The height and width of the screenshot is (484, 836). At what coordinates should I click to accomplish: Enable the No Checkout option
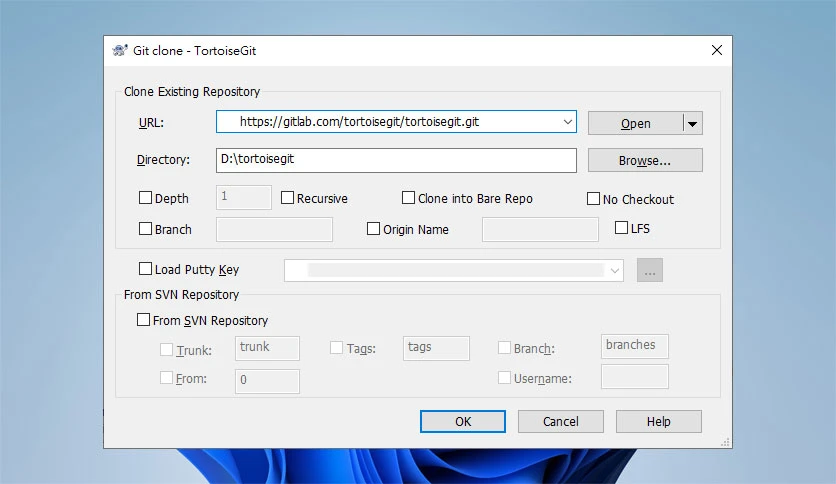click(x=593, y=199)
